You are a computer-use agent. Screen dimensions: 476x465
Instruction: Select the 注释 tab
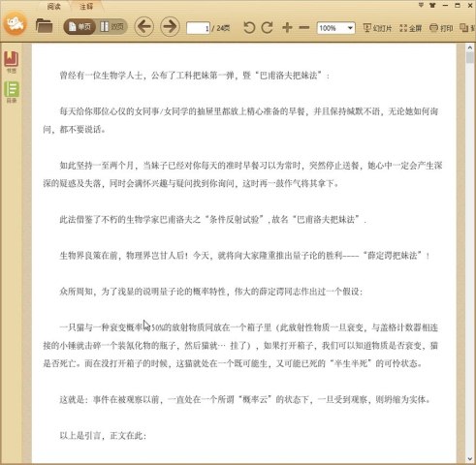pyautogui.click(x=86, y=6)
